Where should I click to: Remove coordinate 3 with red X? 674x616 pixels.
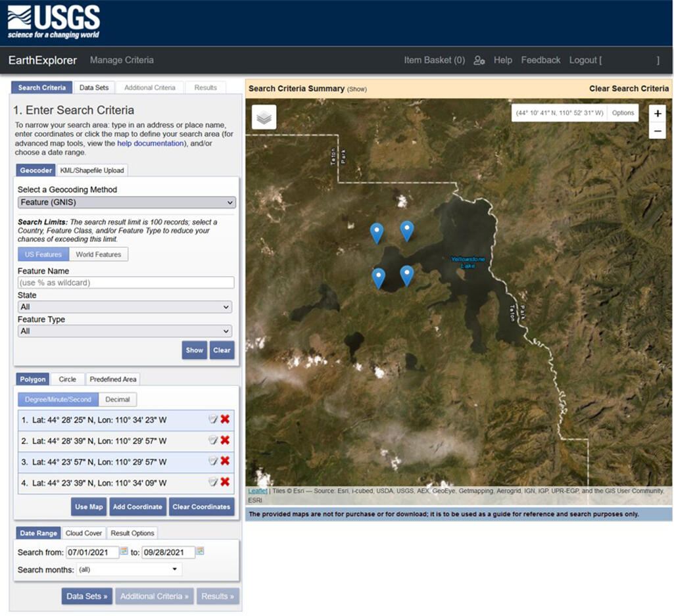coord(225,461)
